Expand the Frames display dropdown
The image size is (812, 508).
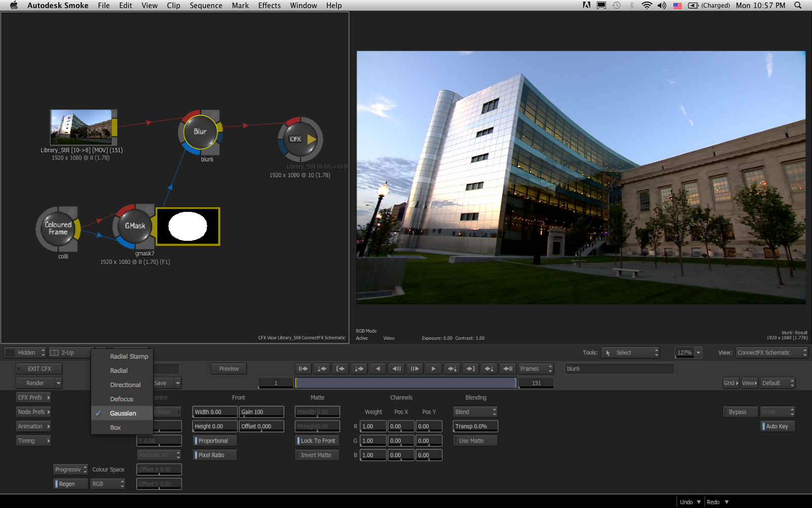tap(535, 369)
